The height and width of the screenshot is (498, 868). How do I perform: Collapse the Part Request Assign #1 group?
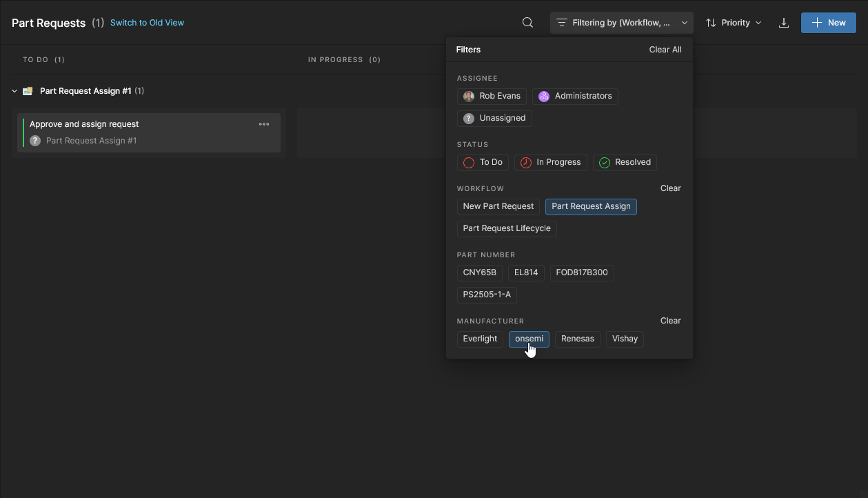tap(14, 91)
